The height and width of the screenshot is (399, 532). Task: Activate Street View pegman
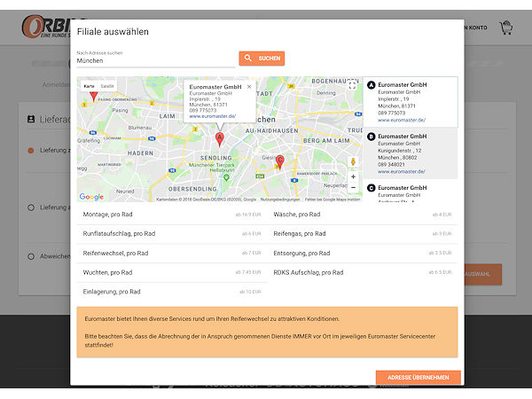(353, 162)
